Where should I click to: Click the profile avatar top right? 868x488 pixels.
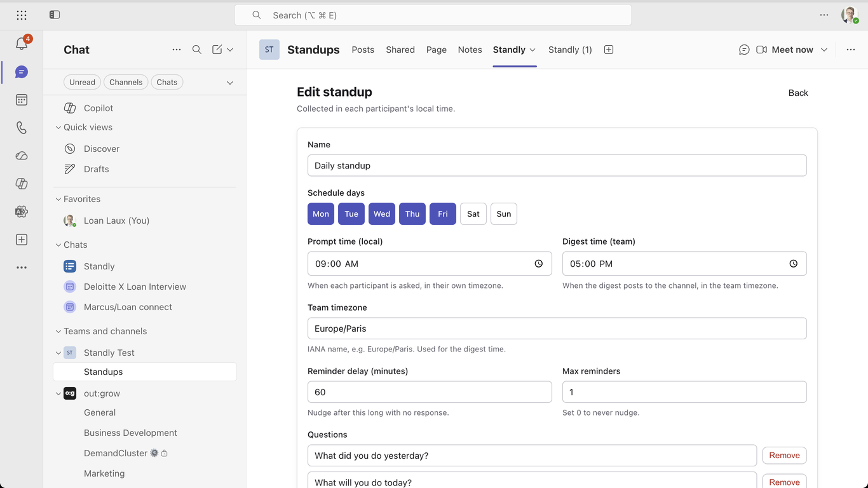(x=850, y=15)
